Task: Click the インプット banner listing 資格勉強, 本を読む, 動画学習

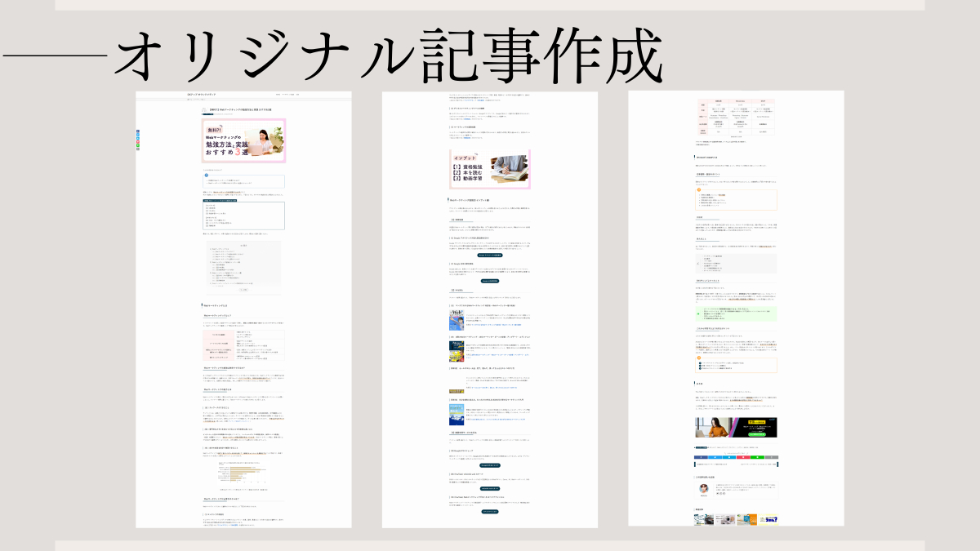Action: 489,170
